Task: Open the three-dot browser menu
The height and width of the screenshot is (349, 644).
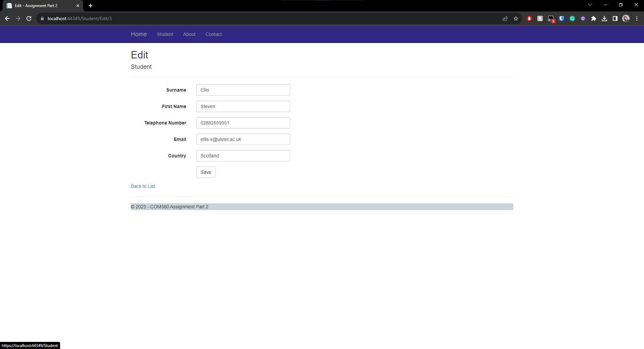Action: click(x=637, y=18)
